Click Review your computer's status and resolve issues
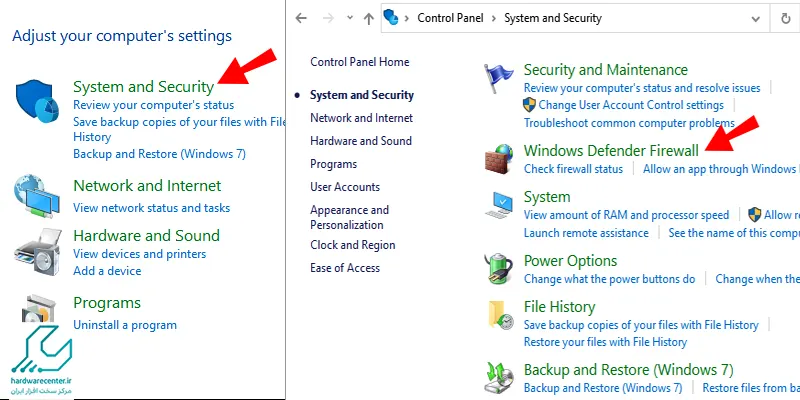The image size is (800, 400). tap(642, 88)
